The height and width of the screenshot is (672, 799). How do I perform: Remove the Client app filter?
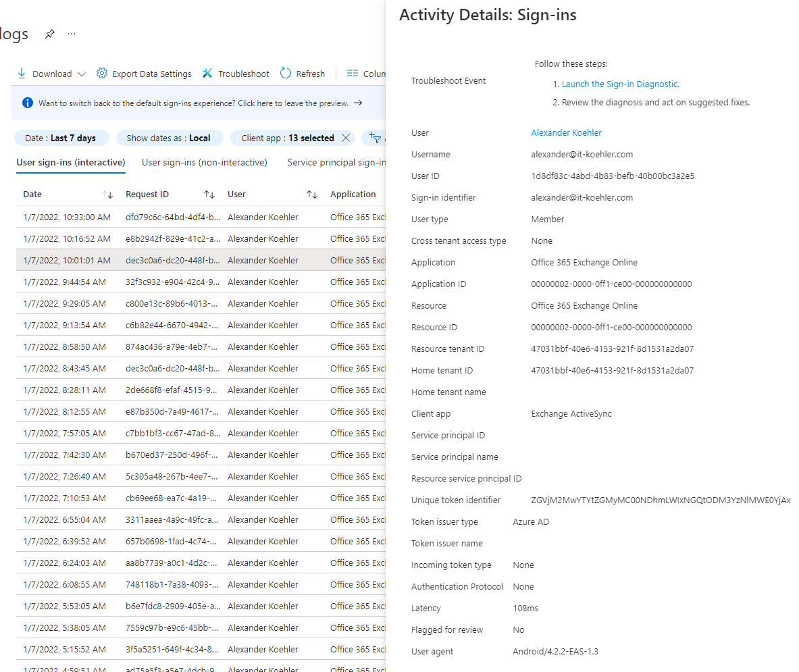click(x=346, y=138)
